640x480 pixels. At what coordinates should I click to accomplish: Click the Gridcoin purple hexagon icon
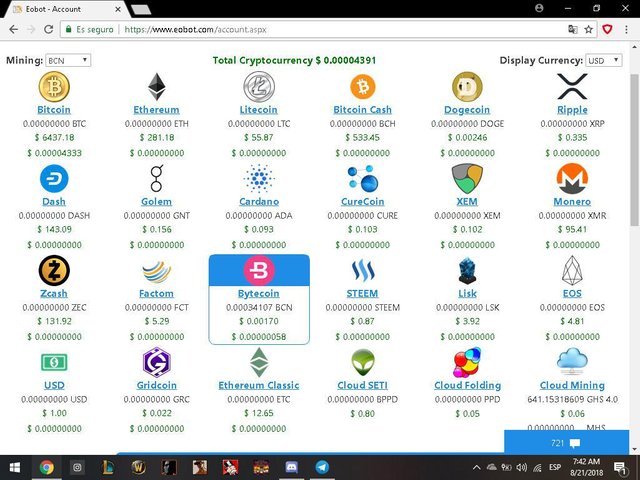tap(157, 362)
